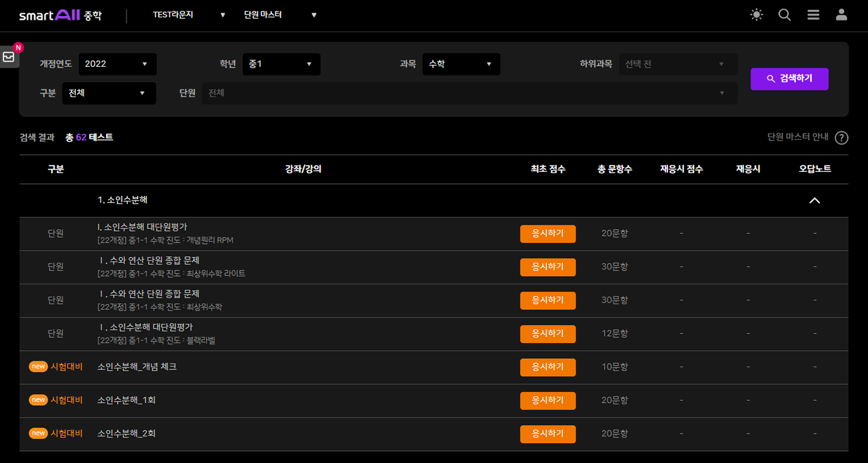Click 응시하기 for 소인수분해_2회
This screenshot has width=868, height=463.
pyautogui.click(x=547, y=434)
